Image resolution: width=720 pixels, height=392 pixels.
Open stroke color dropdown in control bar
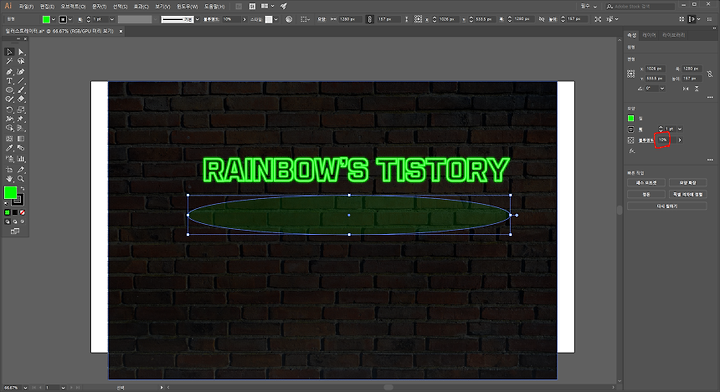70,19
